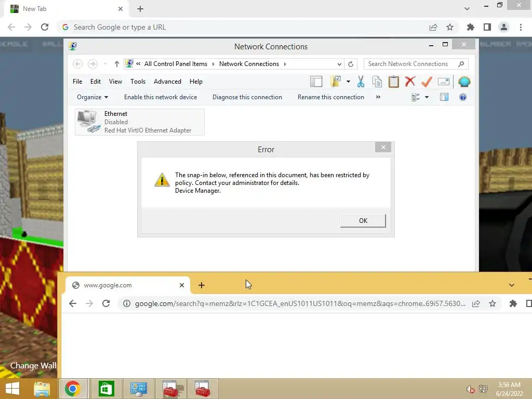Screen dimensions: 532x399
Task: Go up one level in Explorer
Action: tap(117, 64)
